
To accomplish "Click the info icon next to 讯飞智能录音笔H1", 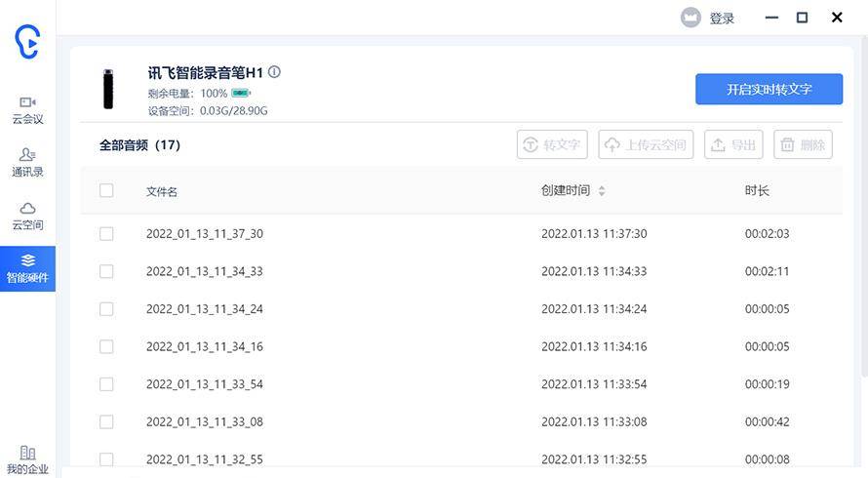I will click(274, 72).
